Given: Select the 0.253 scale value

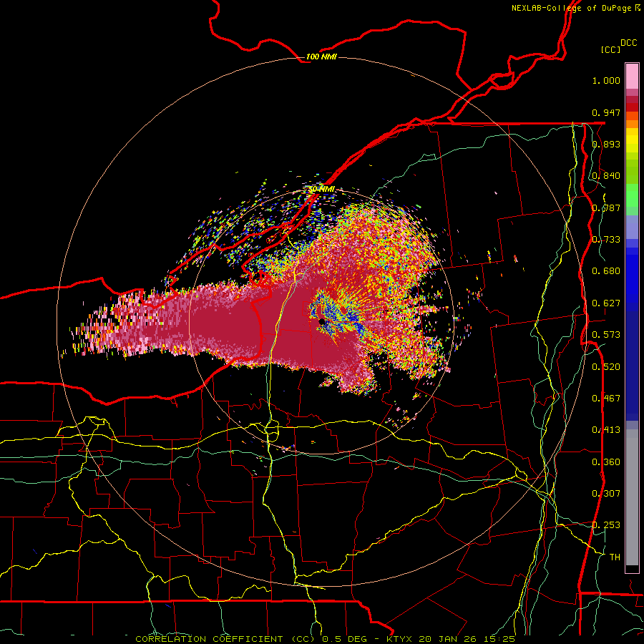Looking at the screenshot, I should coord(606,525).
